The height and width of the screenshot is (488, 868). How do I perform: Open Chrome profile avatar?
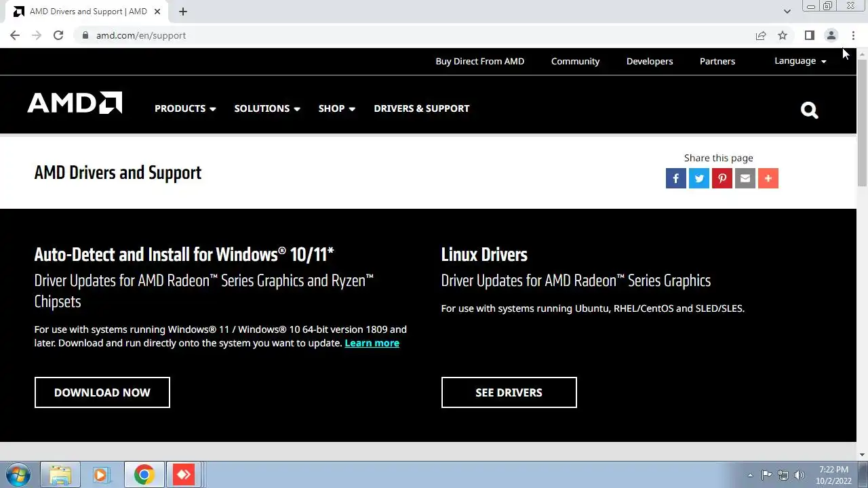831,35
